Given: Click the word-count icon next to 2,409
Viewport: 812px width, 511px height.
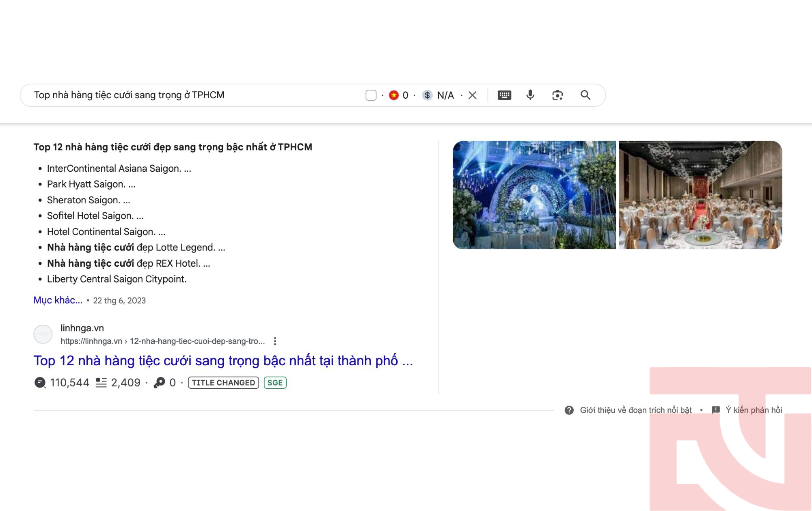Looking at the screenshot, I should [101, 383].
